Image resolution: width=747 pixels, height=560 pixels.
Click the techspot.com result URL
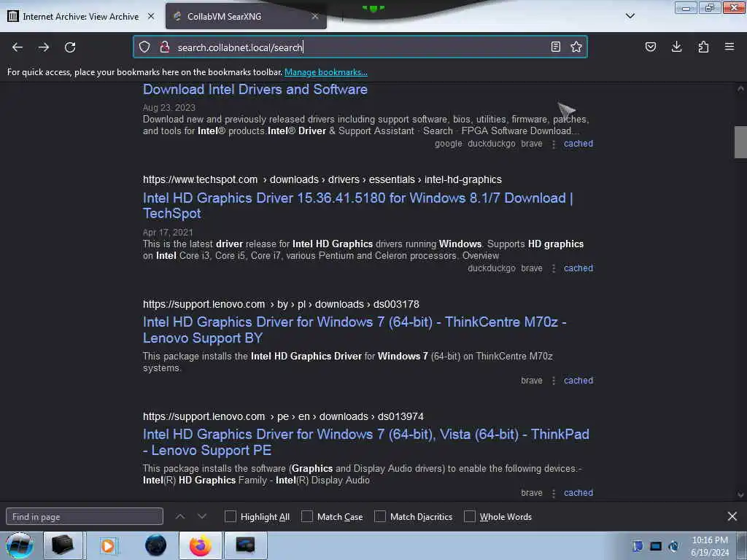point(322,179)
